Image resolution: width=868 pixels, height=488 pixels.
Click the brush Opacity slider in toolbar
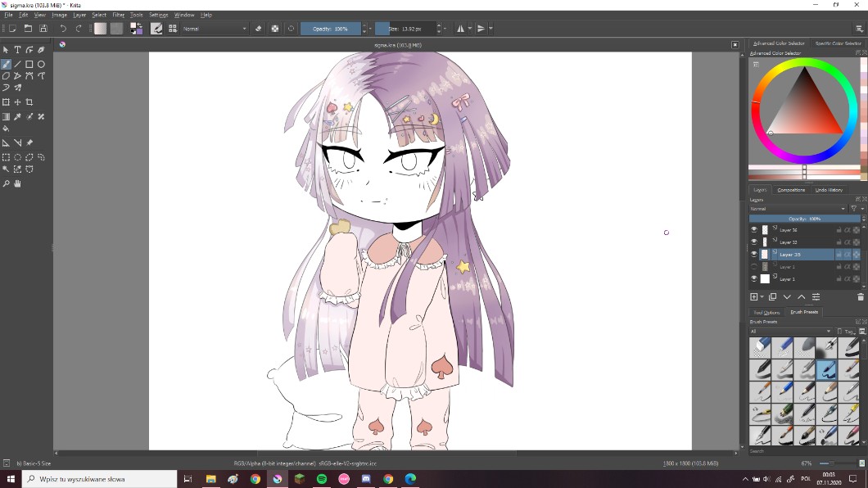pos(330,29)
